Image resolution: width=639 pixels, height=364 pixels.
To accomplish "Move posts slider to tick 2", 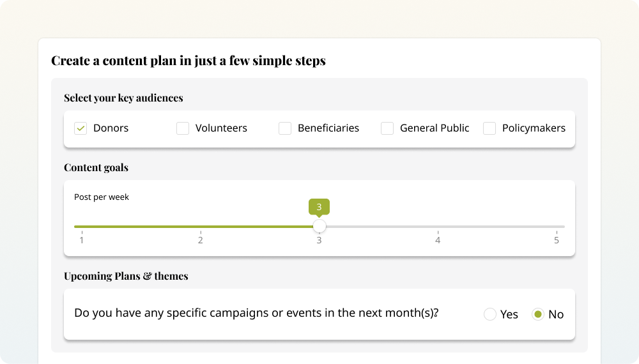I will point(201,227).
